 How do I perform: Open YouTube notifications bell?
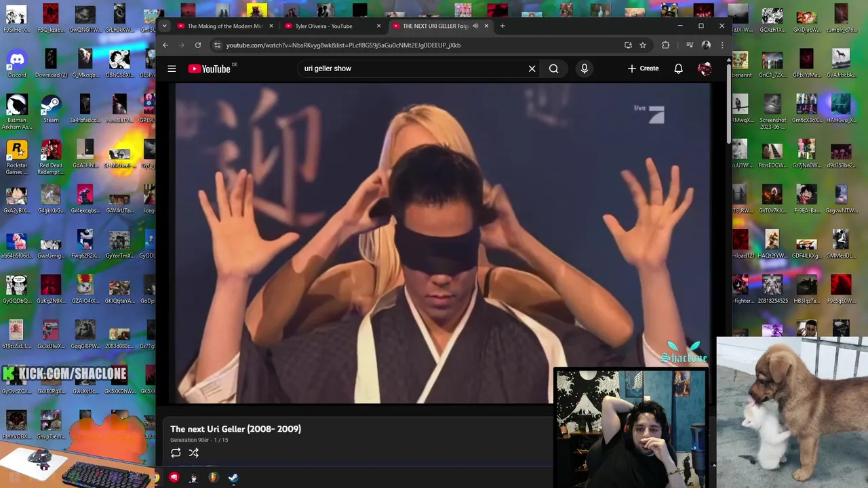(678, 68)
